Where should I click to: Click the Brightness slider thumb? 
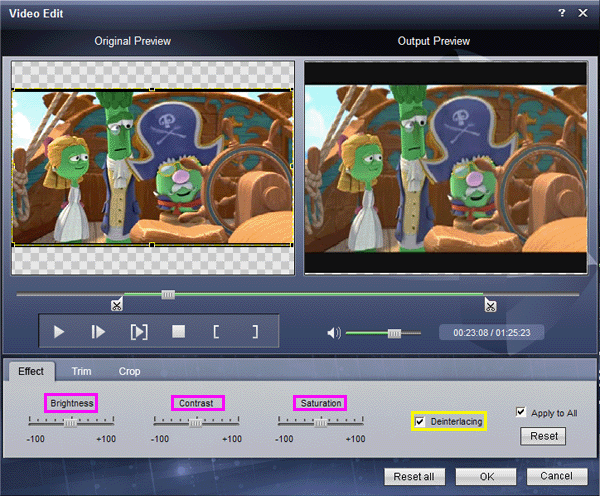pyautogui.click(x=70, y=423)
